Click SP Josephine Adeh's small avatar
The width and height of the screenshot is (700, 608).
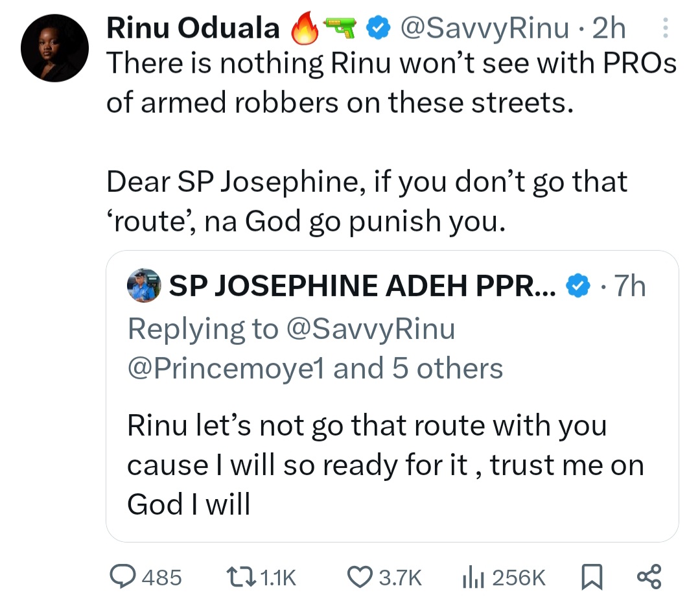(x=143, y=285)
